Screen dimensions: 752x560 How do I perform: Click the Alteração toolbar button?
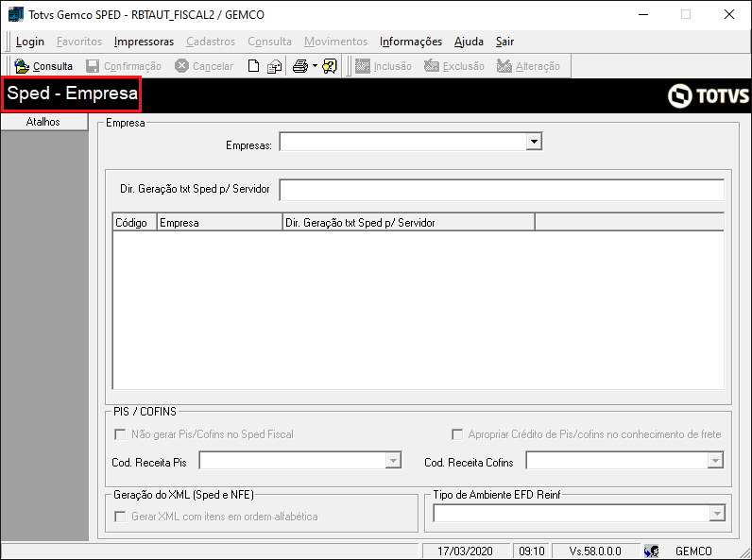(x=528, y=66)
